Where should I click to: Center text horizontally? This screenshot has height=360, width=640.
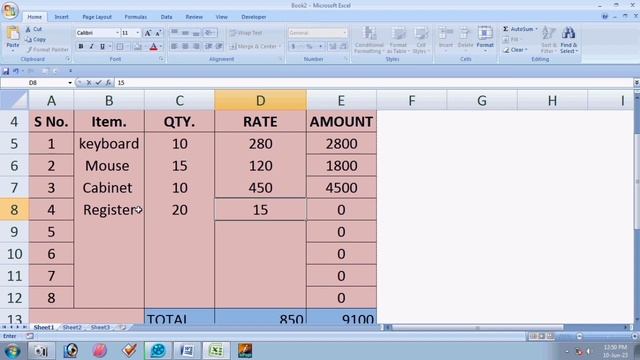[185, 47]
